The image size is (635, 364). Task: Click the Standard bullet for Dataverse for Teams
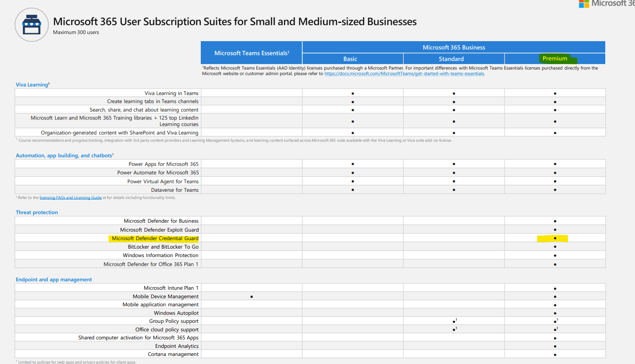454,190
